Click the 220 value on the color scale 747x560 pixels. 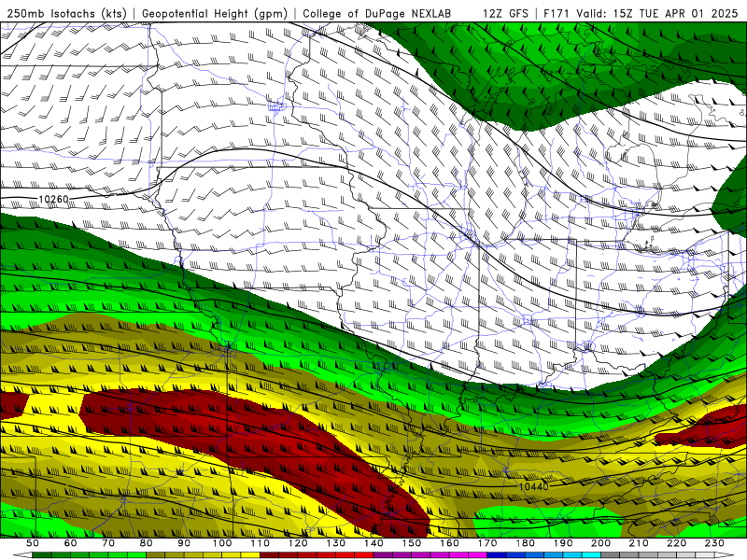677,543
